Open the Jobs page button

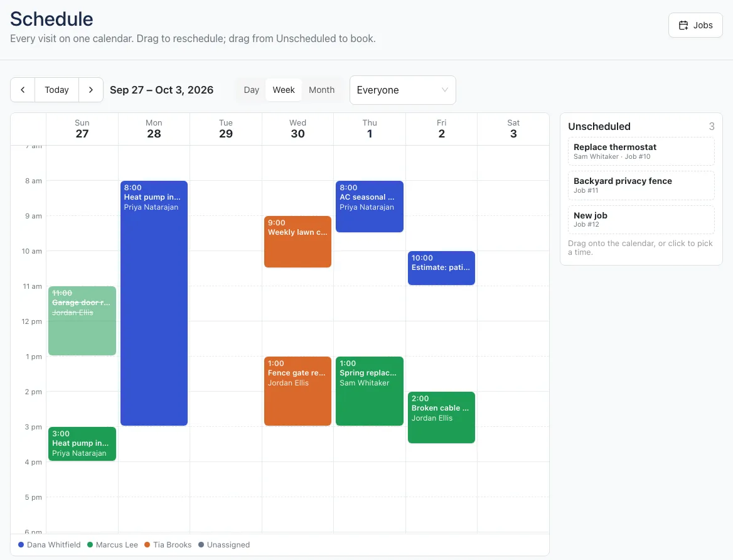(x=695, y=25)
